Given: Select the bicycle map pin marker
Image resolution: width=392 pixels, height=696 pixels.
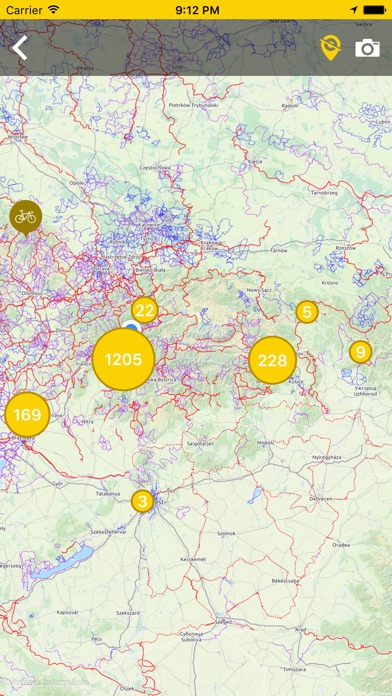Looking at the screenshot, I should pos(26,218).
